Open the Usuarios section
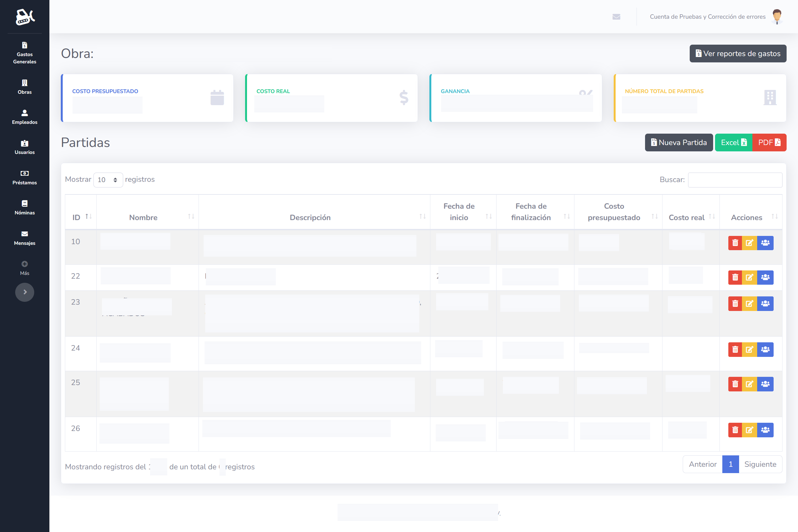Viewport: 798px width, 532px height. pos(24,147)
